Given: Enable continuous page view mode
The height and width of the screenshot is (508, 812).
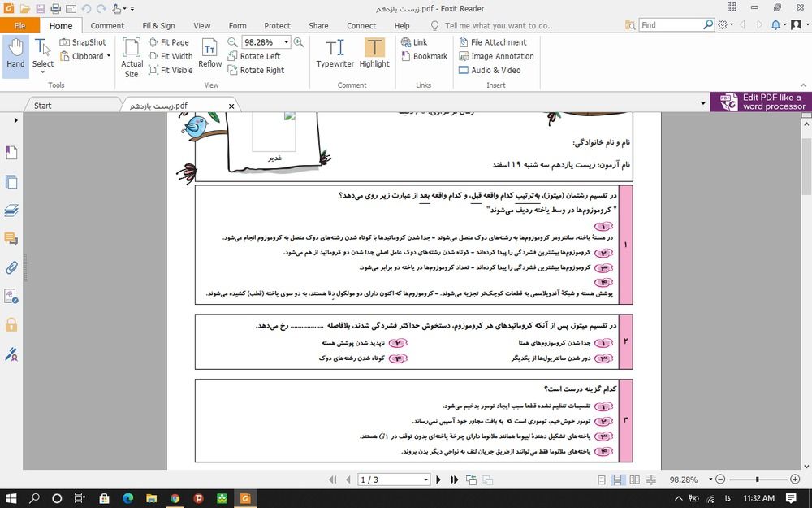Looking at the screenshot, I should point(618,480).
